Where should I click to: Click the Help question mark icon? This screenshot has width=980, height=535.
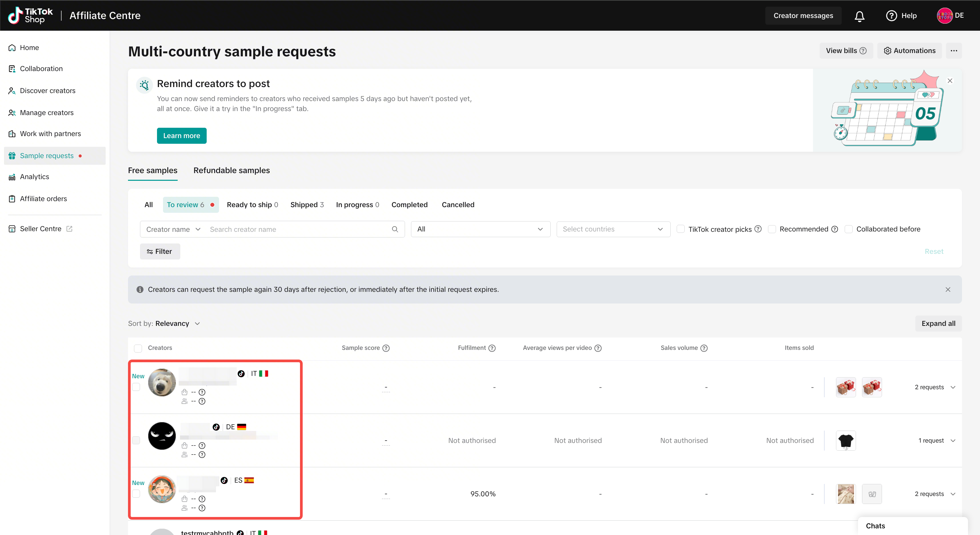coord(891,16)
